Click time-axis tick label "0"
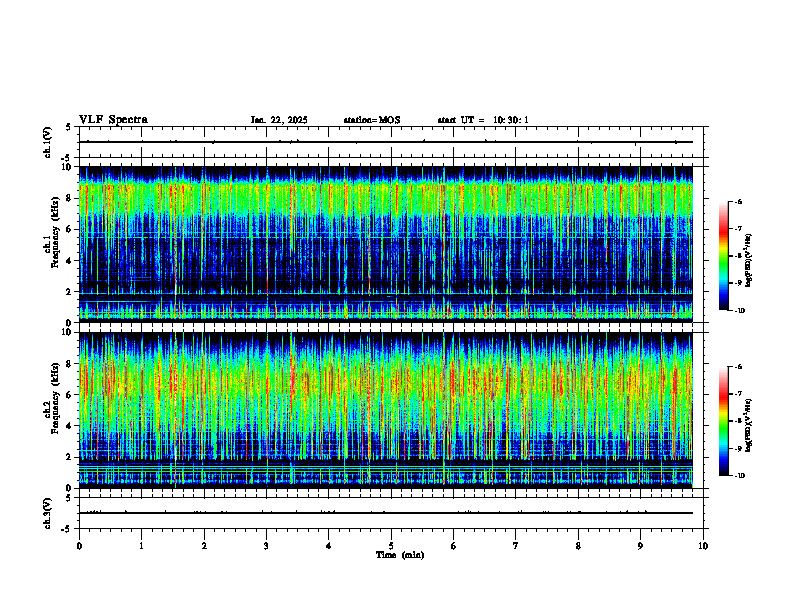 click(79, 546)
